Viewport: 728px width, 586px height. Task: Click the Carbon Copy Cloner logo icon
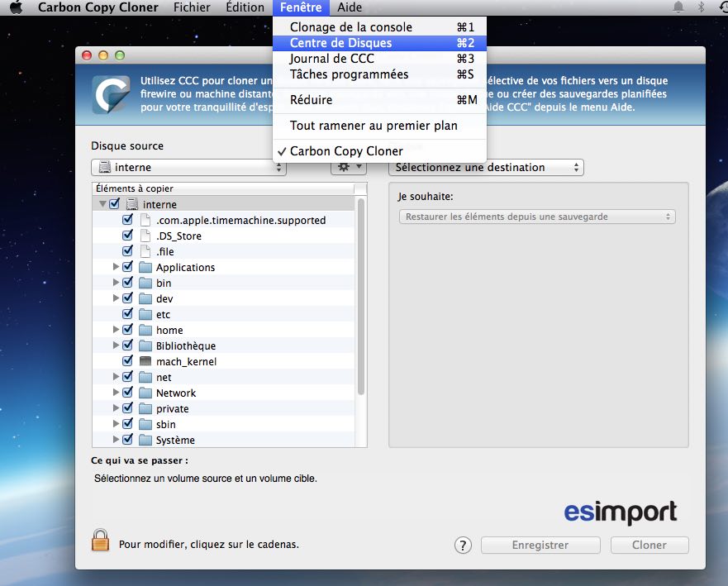tap(112, 93)
